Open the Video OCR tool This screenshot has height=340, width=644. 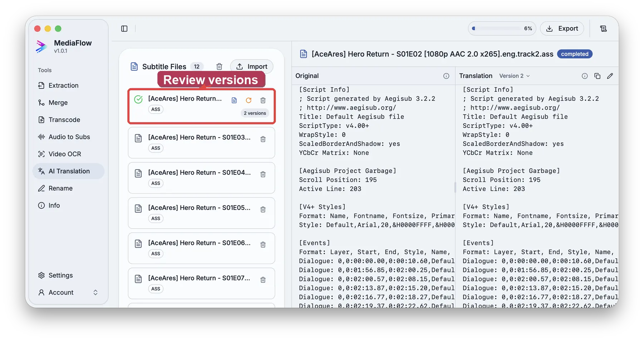[68, 154]
